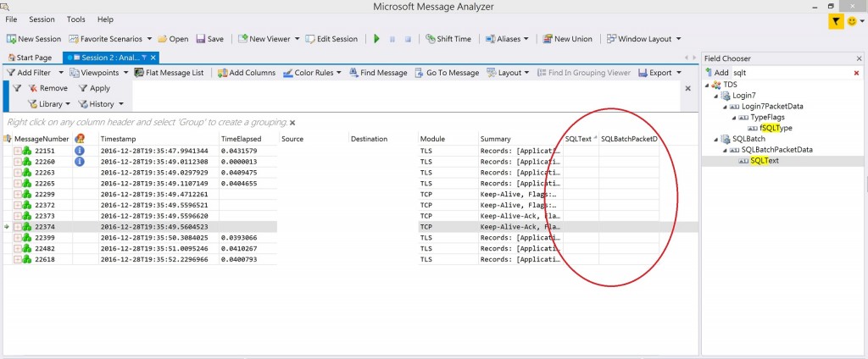Select the Session 2 analysis tab
The height and width of the screenshot is (359, 868).
(109, 58)
